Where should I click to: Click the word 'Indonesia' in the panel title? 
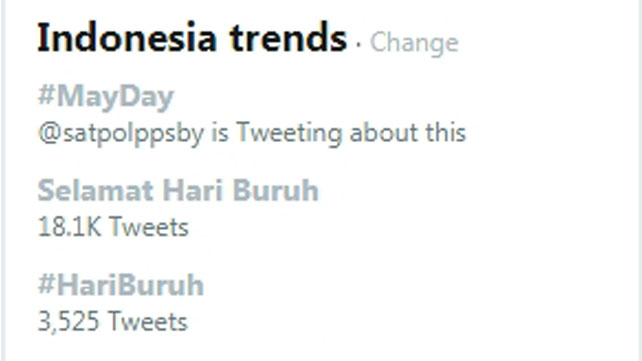click(x=127, y=38)
